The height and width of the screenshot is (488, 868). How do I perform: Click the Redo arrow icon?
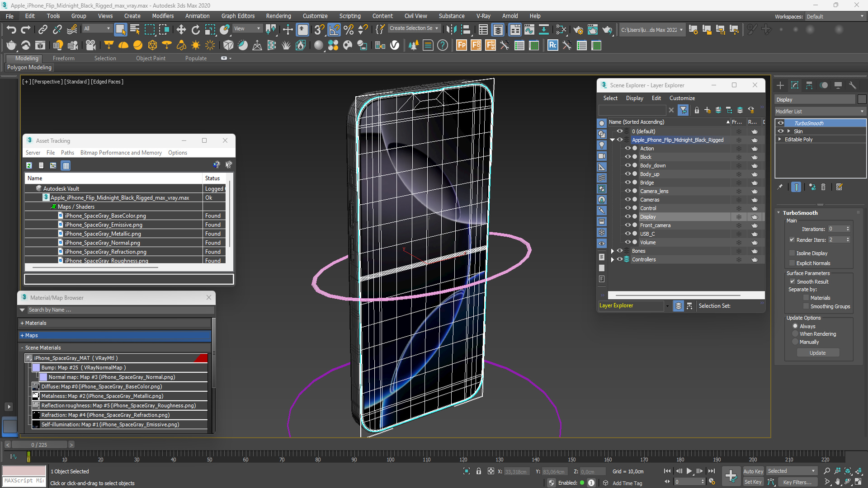(26, 30)
